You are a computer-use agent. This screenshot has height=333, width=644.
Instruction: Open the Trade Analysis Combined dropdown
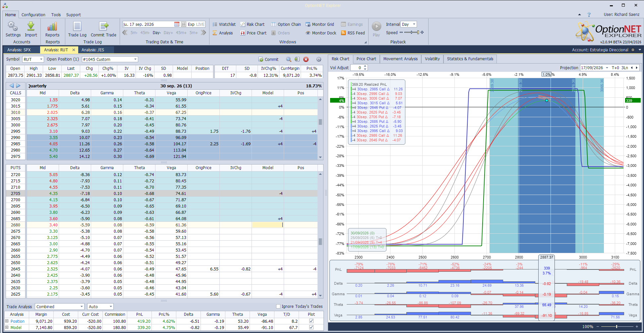tap(82, 307)
